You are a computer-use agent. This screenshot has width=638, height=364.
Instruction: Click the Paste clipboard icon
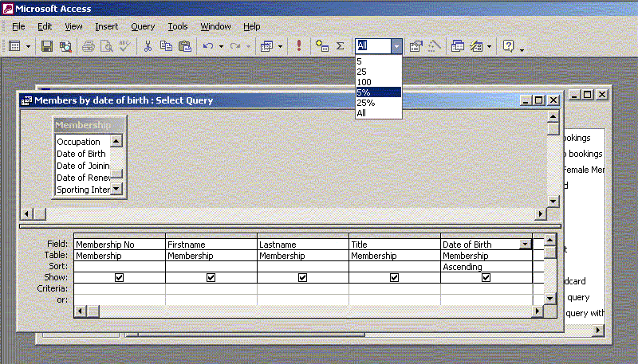tap(185, 46)
